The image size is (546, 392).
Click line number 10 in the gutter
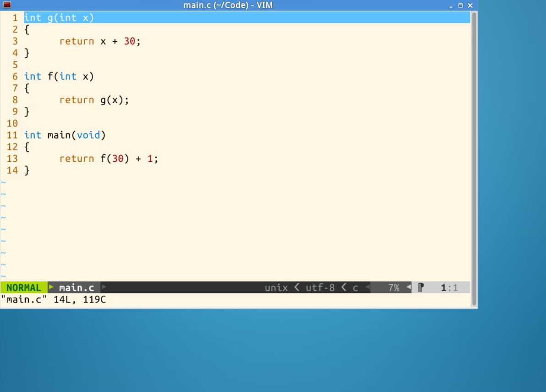coord(12,123)
